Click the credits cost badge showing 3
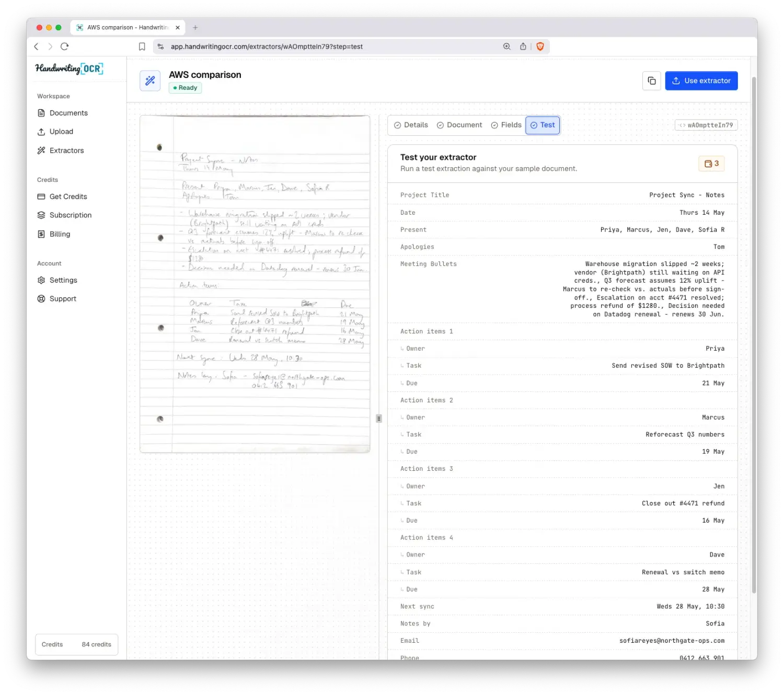Viewport: 784px width, 695px height. [711, 164]
